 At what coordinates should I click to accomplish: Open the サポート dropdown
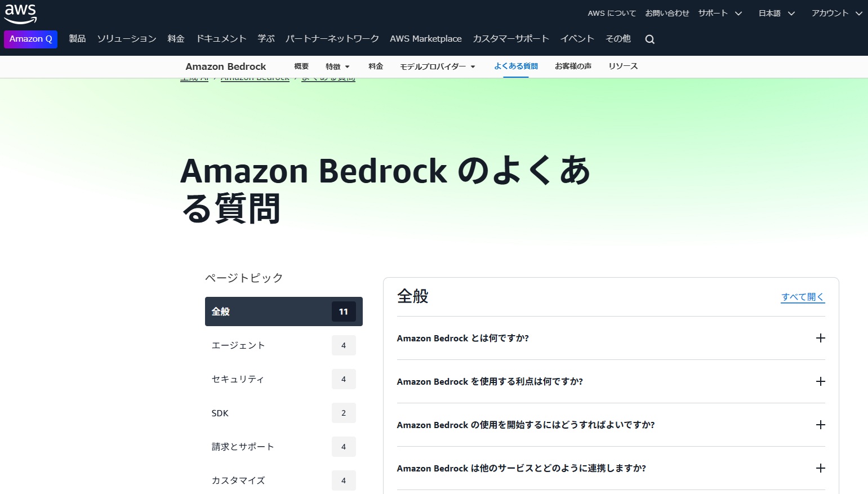720,13
